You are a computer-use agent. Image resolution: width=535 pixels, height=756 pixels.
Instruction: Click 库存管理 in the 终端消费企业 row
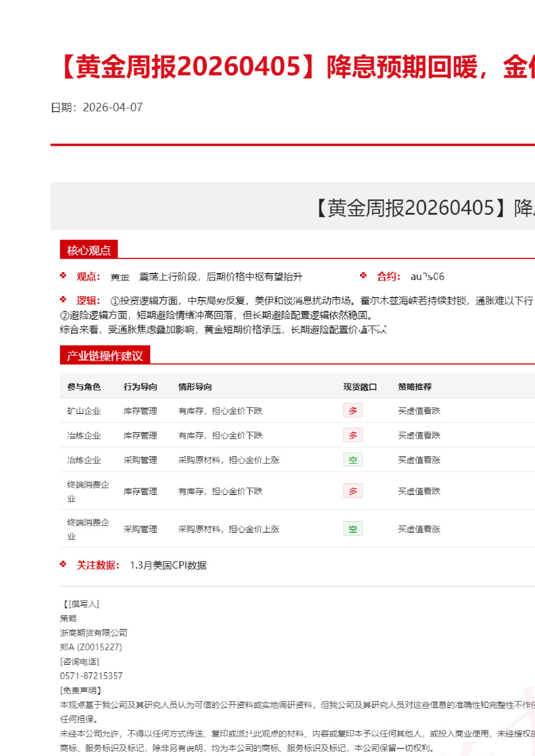coord(141,491)
